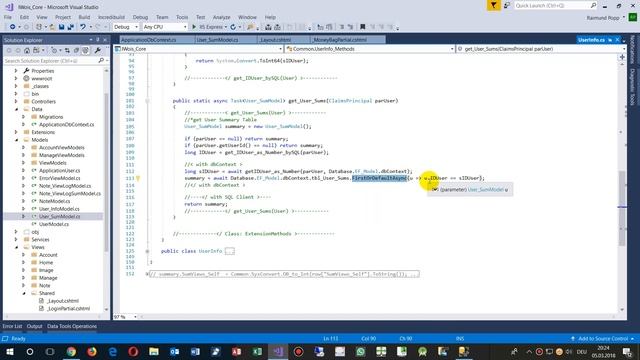Toggle pin on UserInfo.cs tab
The height and width of the screenshot is (360, 640).
(610, 40)
